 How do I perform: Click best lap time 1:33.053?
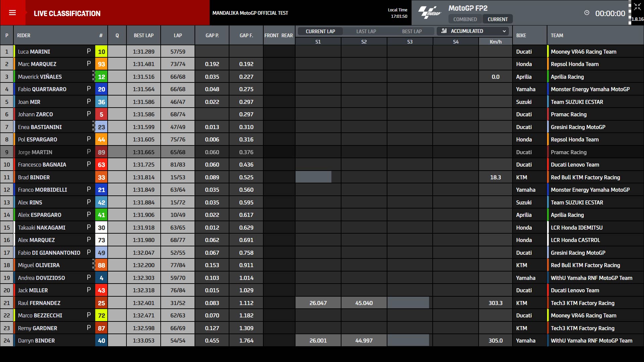click(x=144, y=341)
